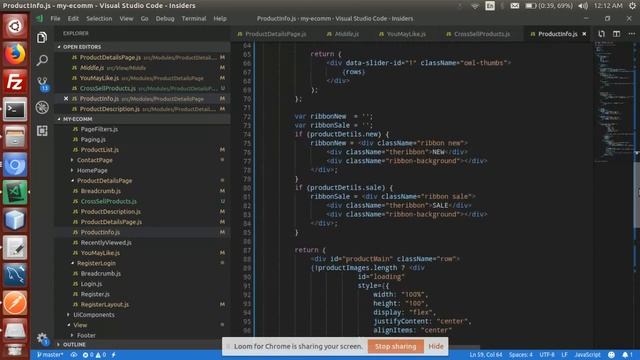Close the ProductInfo.js editor tab
Image resolution: width=640 pixels, height=360 pixels.
click(584, 34)
